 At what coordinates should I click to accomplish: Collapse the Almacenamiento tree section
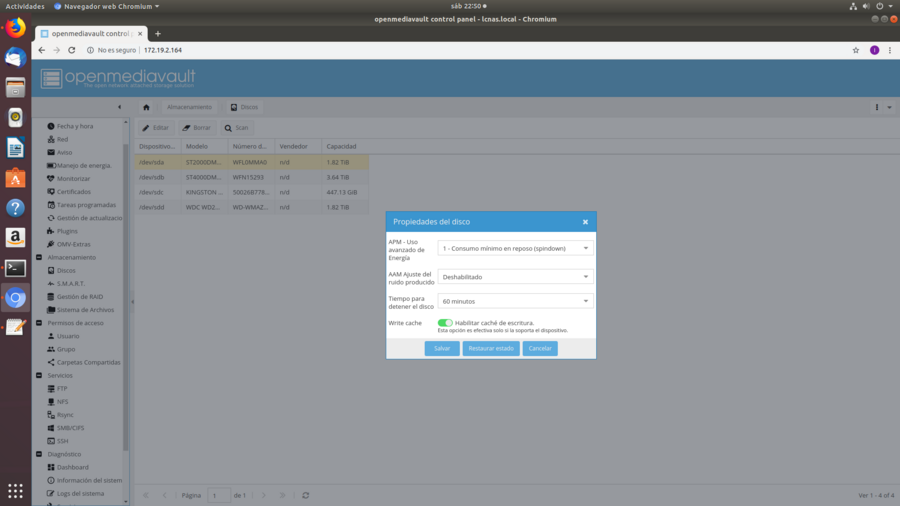39,257
